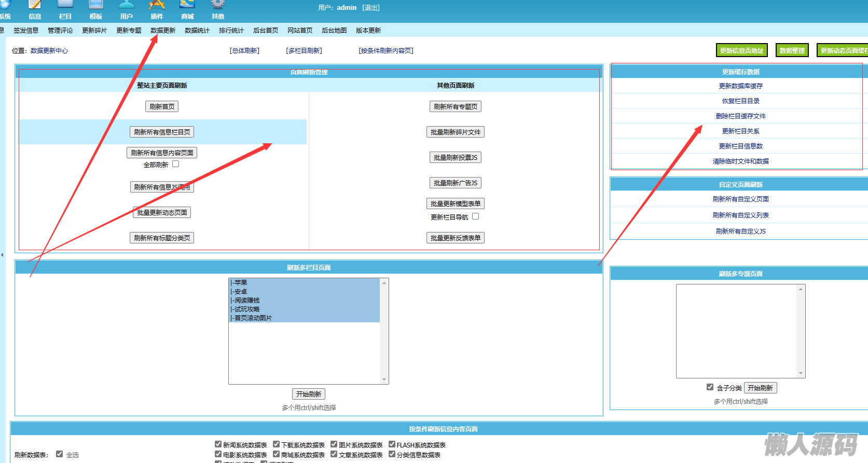
Task: Click the 批量刷新投票JS button
Action: [456, 157]
